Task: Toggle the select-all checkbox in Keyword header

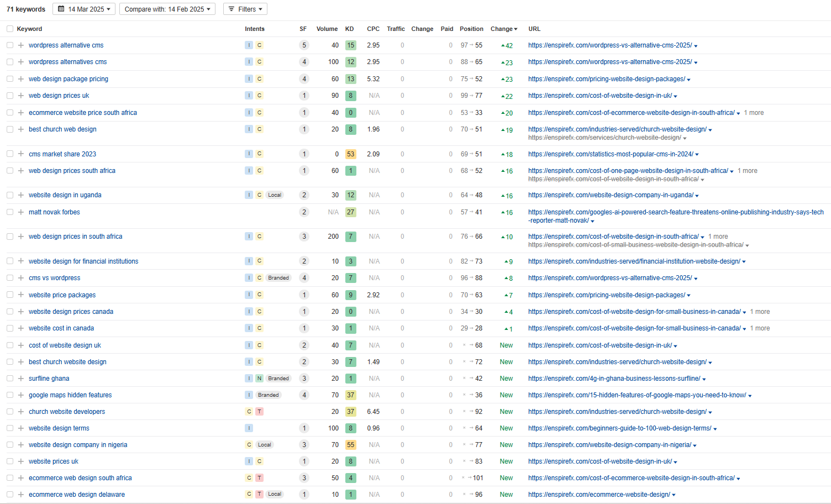Action: pos(10,29)
